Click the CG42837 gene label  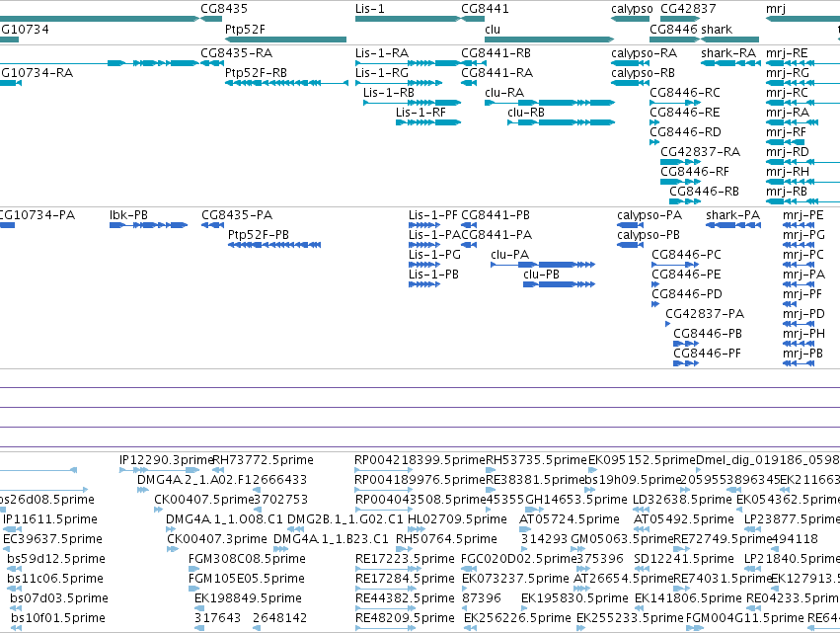[x=688, y=9]
